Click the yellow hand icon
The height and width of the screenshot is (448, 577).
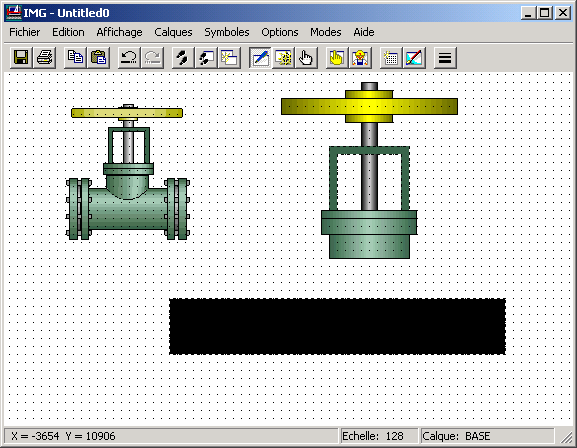click(x=337, y=58)
